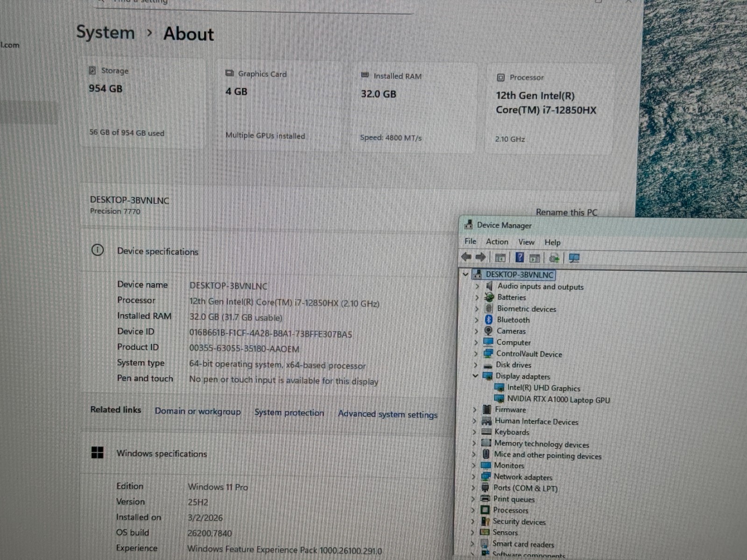
Task: Select ControlVault Device in tree
Action: point(529,354)
